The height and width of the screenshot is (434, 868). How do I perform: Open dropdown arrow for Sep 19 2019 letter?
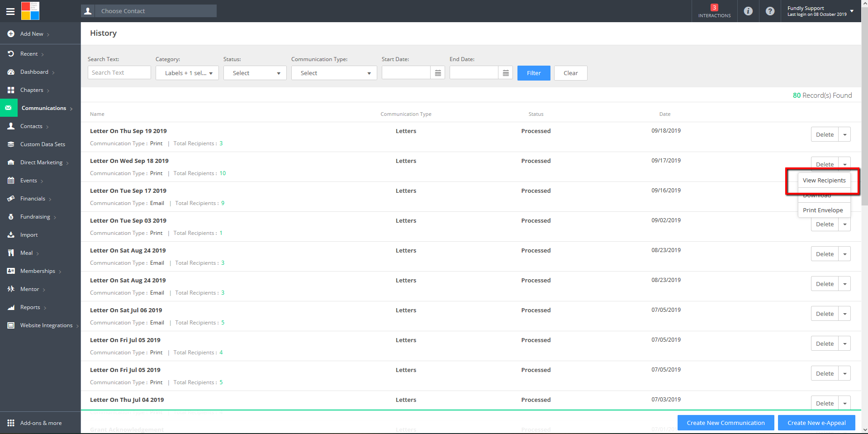[844, 134]
